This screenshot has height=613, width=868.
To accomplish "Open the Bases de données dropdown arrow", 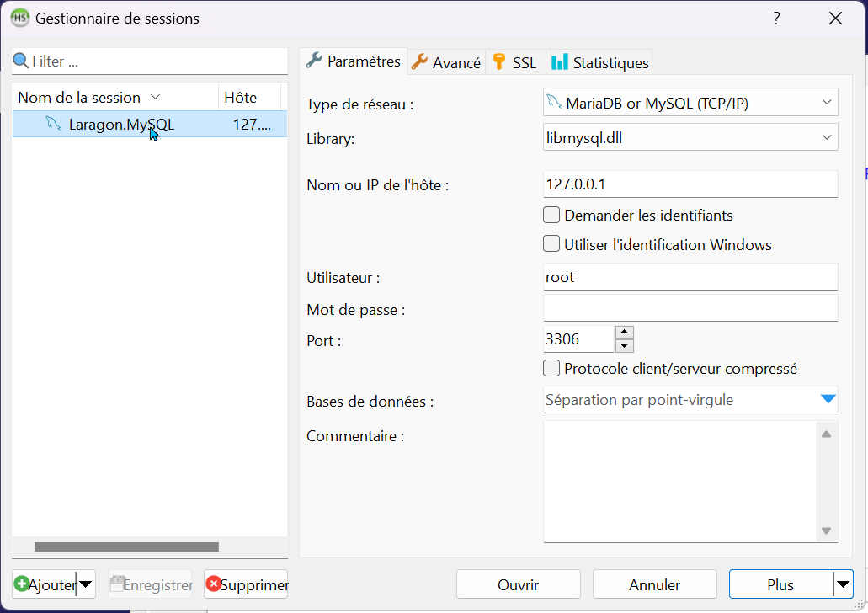I will click(x=827, y=400).
